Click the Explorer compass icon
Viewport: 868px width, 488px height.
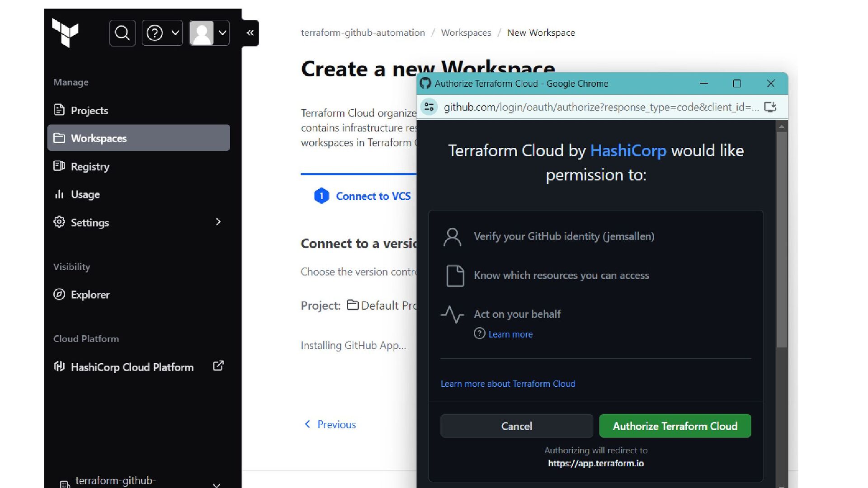tap(59, 294)
